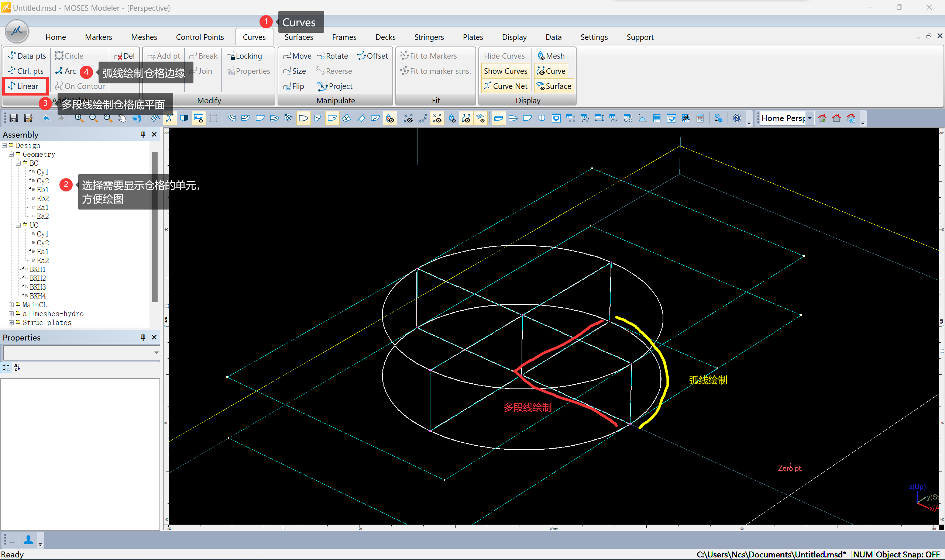
Task: Toggle the Show Curves display button
Action: 505,71
